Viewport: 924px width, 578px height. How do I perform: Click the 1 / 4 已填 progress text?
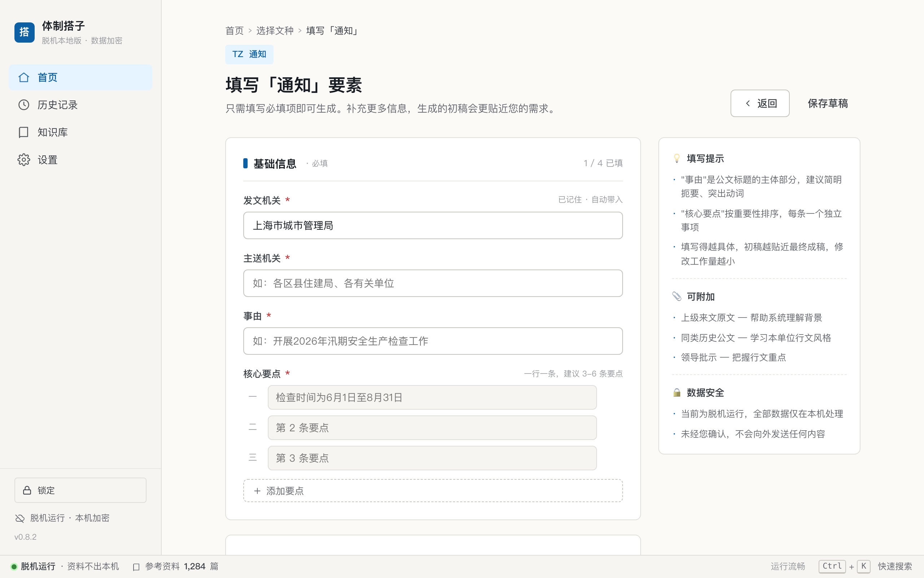[x=603, y=163]
